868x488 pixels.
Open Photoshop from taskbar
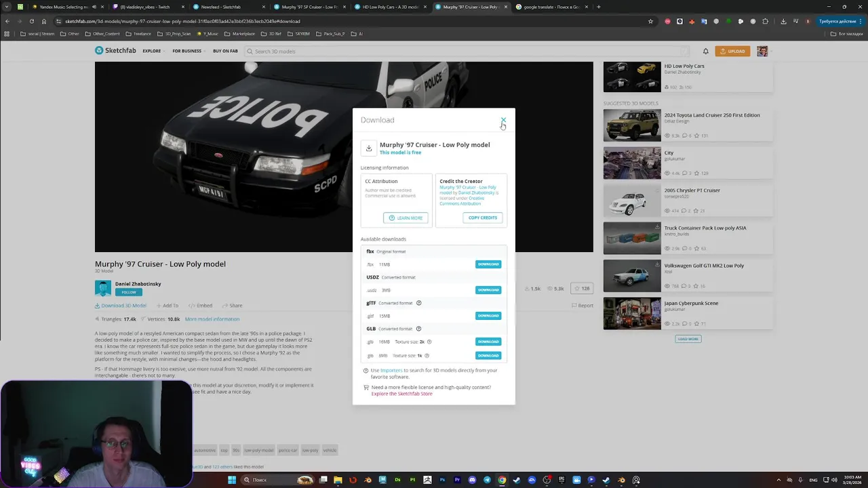[x=442, y=480]
